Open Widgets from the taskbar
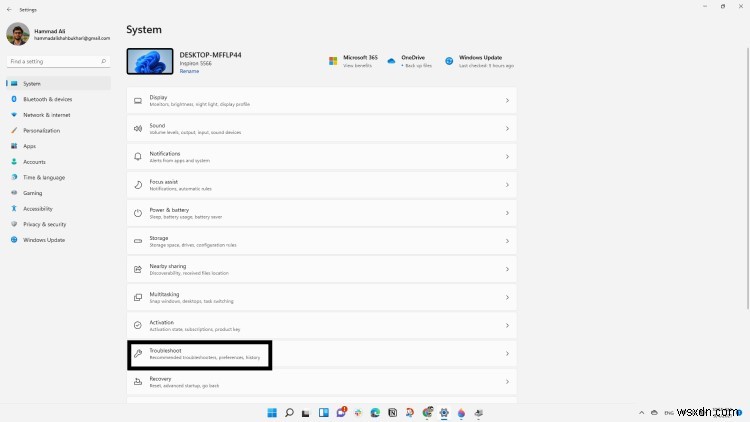Screen dimensions: 750x422 [x=324, y=412]
